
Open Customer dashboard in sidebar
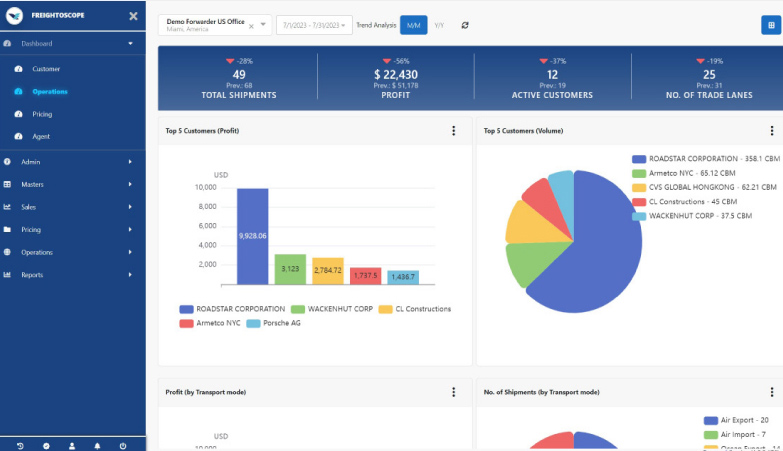[x=46, y=69]
